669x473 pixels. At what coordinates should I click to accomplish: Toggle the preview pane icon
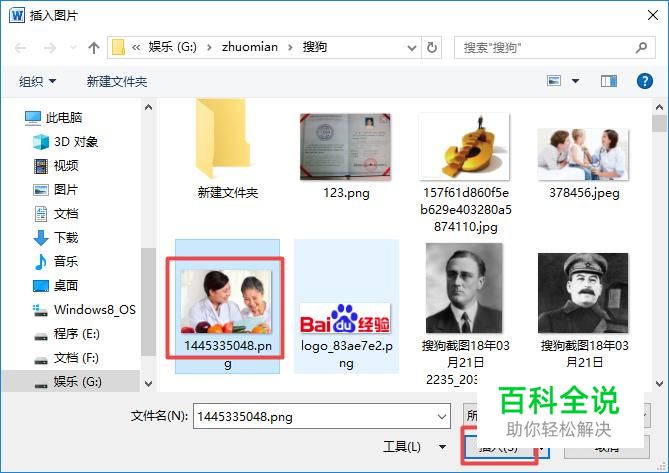pos(609,81)
